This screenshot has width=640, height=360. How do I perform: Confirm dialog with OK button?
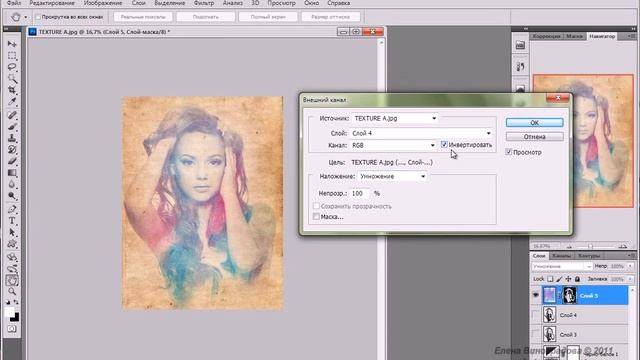pos(534,122)
